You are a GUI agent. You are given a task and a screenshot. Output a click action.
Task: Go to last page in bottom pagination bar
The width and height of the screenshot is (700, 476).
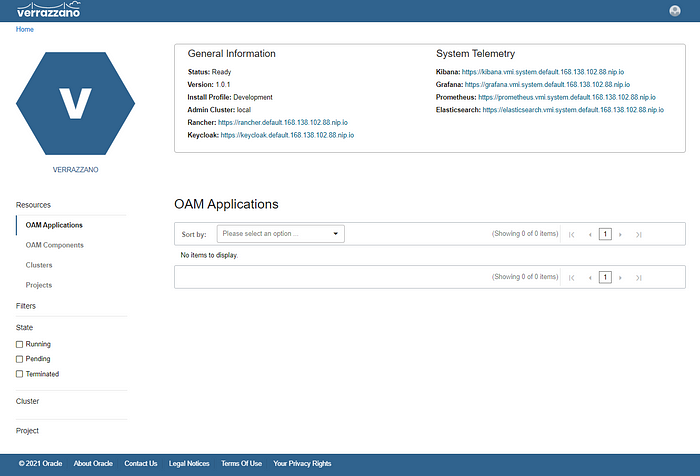638,278
